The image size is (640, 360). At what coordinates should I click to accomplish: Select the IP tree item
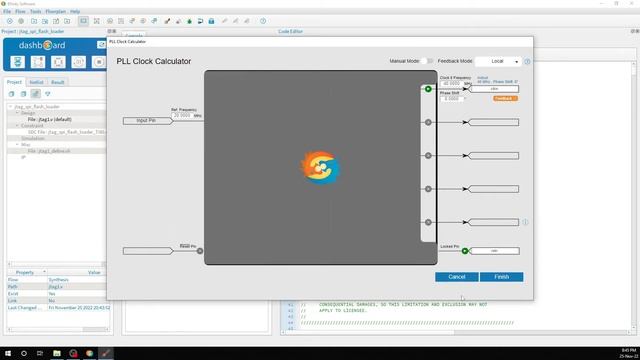[23, 157]
